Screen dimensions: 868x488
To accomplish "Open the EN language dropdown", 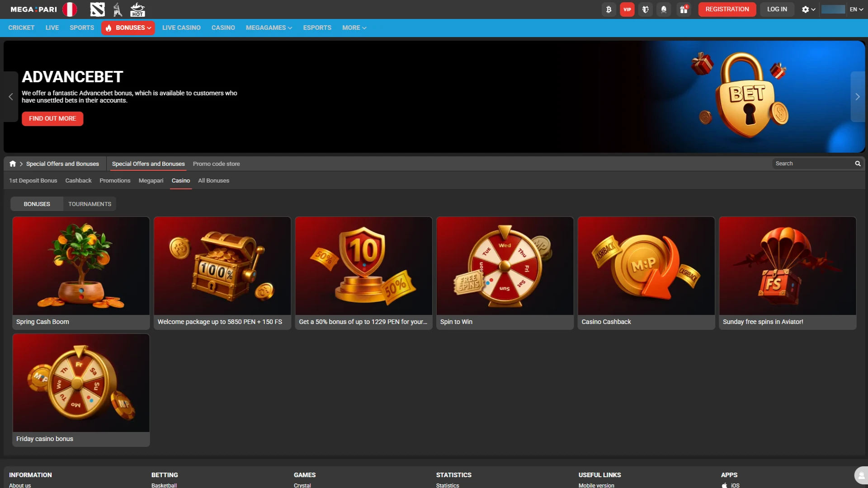I will 857,9.
